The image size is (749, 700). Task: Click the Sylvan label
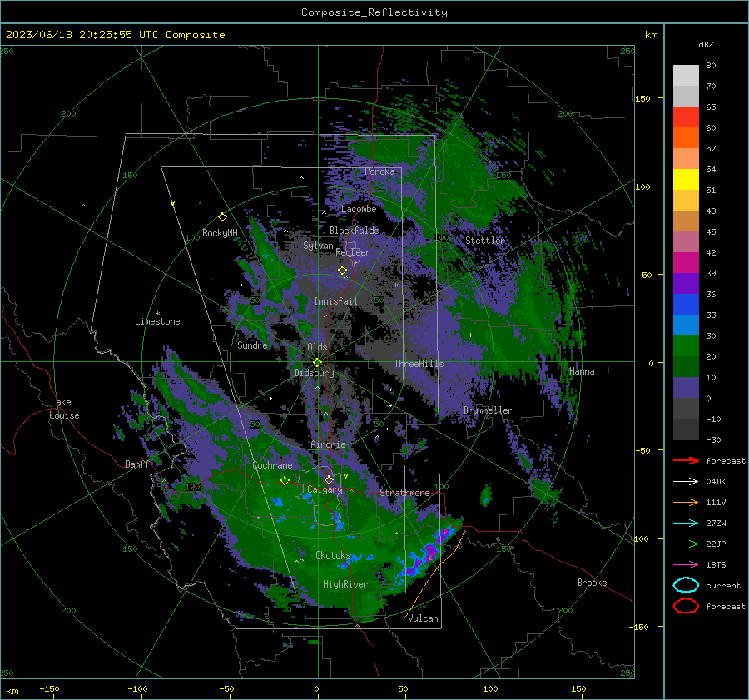pyautogui.click(x=318, y=246)
